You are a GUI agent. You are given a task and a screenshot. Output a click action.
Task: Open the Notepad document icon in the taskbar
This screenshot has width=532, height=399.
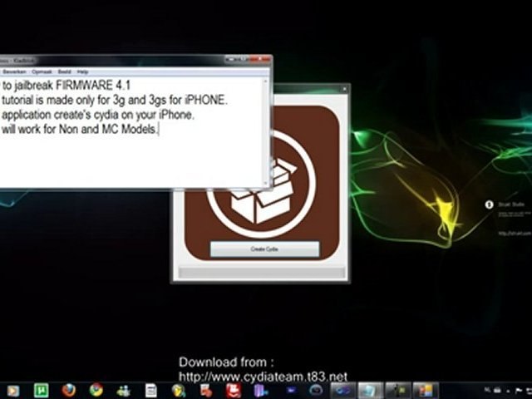151,391
